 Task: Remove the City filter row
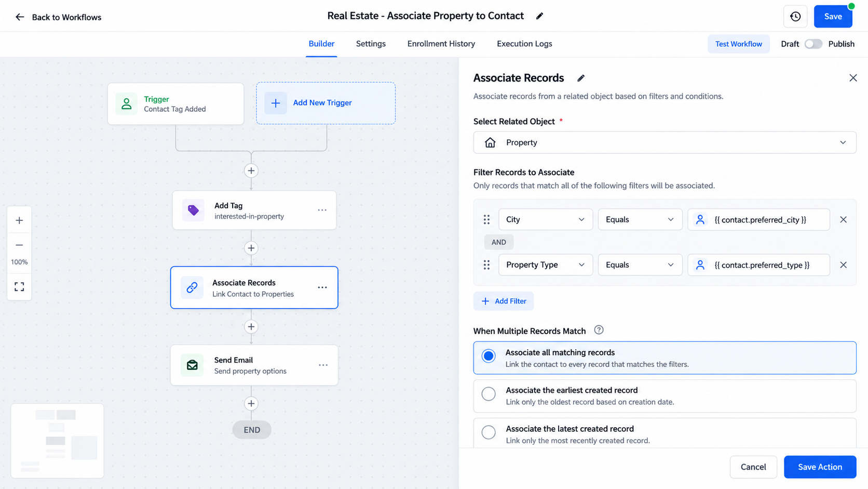[x=843, y=219]
